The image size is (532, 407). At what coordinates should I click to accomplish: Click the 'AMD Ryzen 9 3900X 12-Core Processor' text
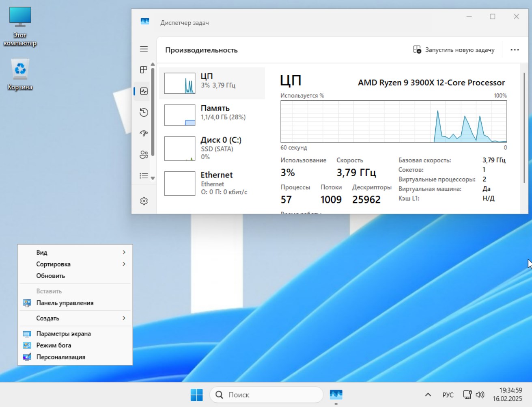pos(431,82)
